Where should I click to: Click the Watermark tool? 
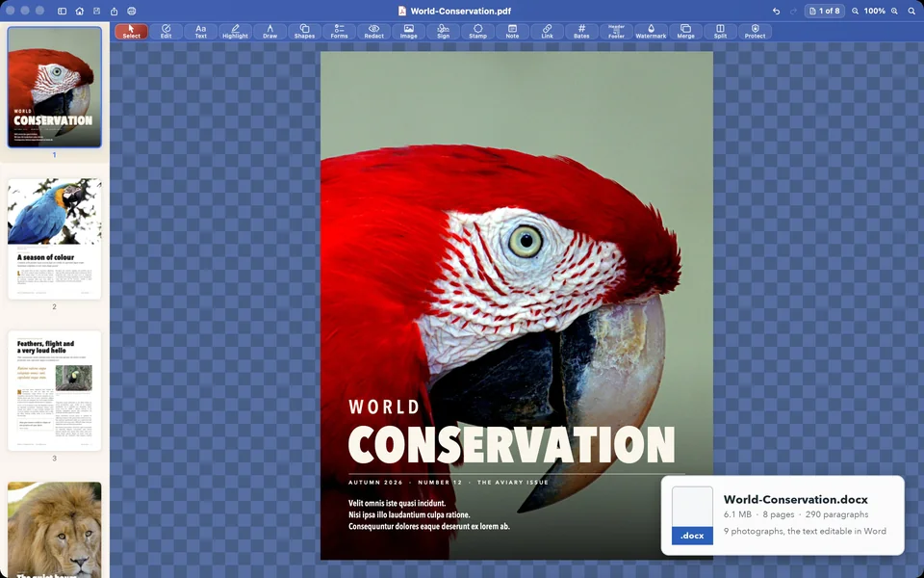pos(652,31)
